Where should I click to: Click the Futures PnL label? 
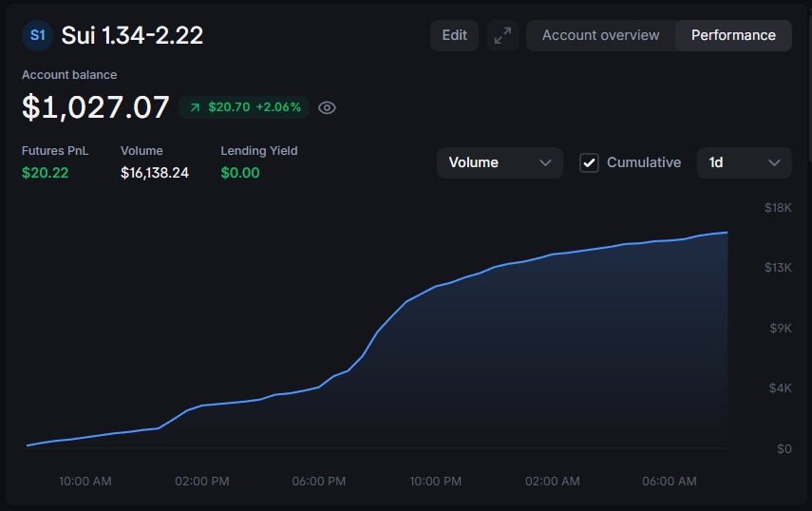click(x=55, y=151)
